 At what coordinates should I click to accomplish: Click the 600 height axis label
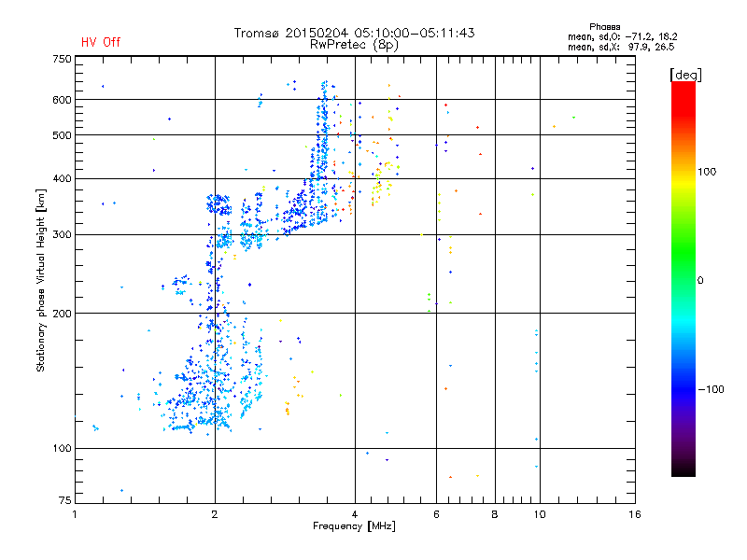click(62, 100)
